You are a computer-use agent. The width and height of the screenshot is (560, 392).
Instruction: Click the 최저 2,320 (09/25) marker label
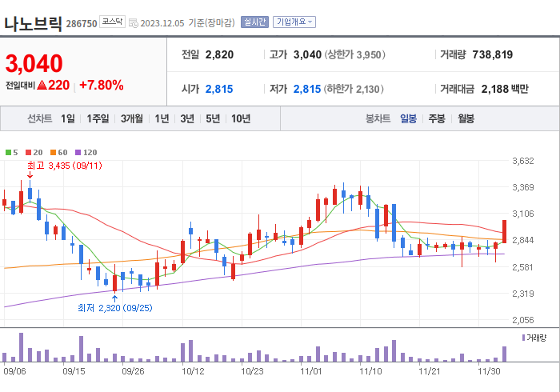click(x=115, y=308)
